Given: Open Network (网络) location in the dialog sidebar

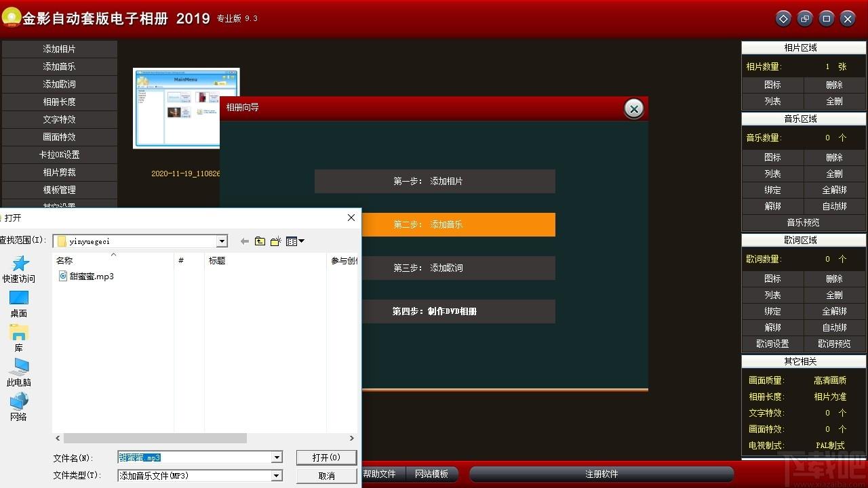Looking at the screenshot, I should click(x=19, y=407).
